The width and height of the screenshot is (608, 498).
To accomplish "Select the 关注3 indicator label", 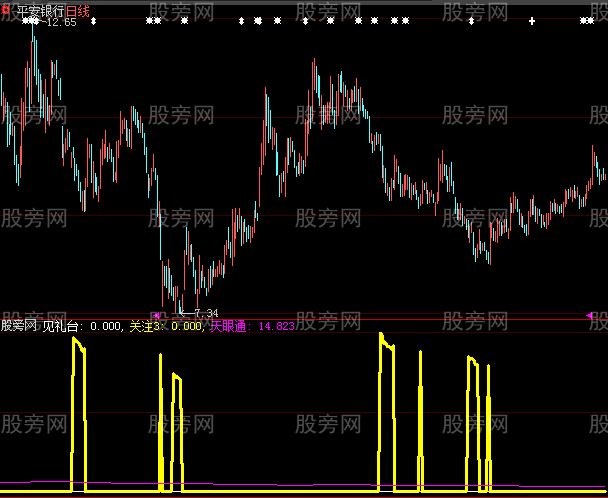I will tap(145, 325).
